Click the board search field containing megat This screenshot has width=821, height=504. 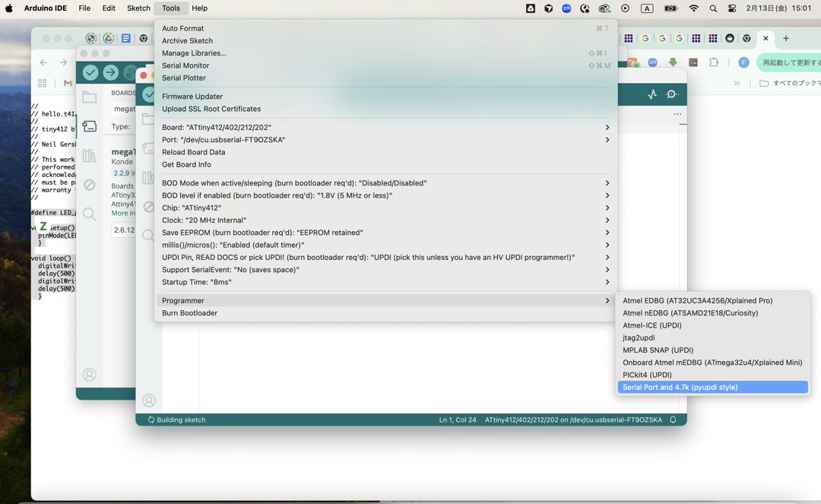coord(124,109)
